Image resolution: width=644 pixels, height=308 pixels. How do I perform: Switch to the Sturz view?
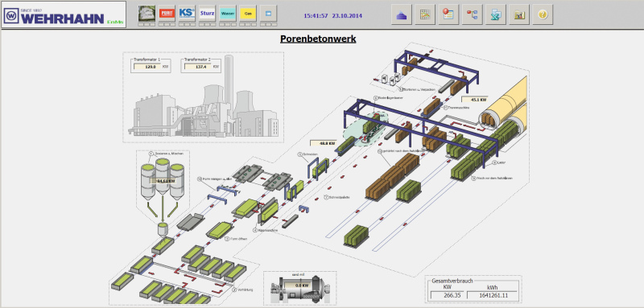[207, 13]
